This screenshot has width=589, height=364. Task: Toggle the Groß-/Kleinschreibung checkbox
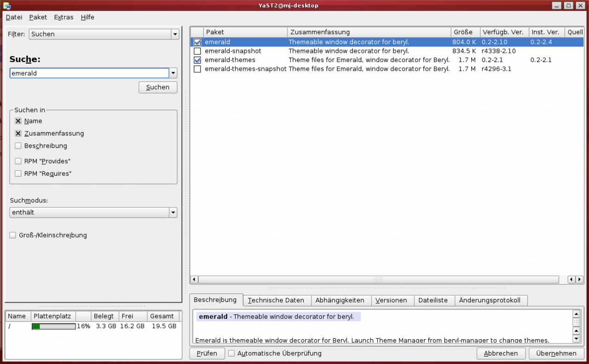pos(13,235)
